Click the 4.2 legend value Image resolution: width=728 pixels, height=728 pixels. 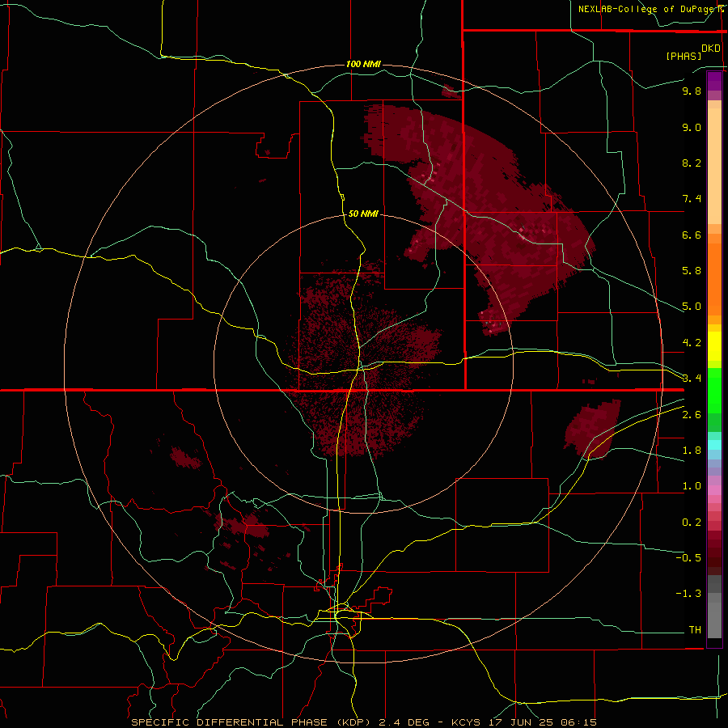click(692, 343)
